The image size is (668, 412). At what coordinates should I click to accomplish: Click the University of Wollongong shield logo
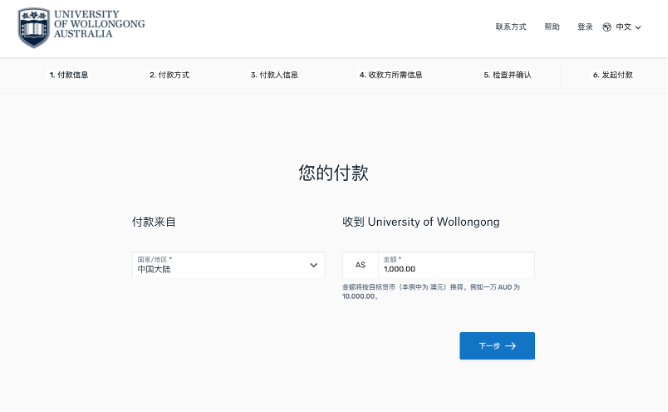click(34, 28)
